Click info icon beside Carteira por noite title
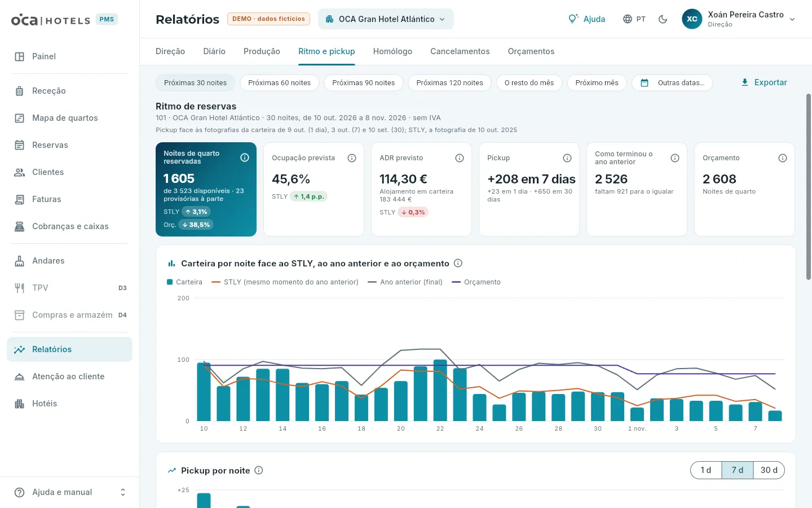 coord(458,263)
